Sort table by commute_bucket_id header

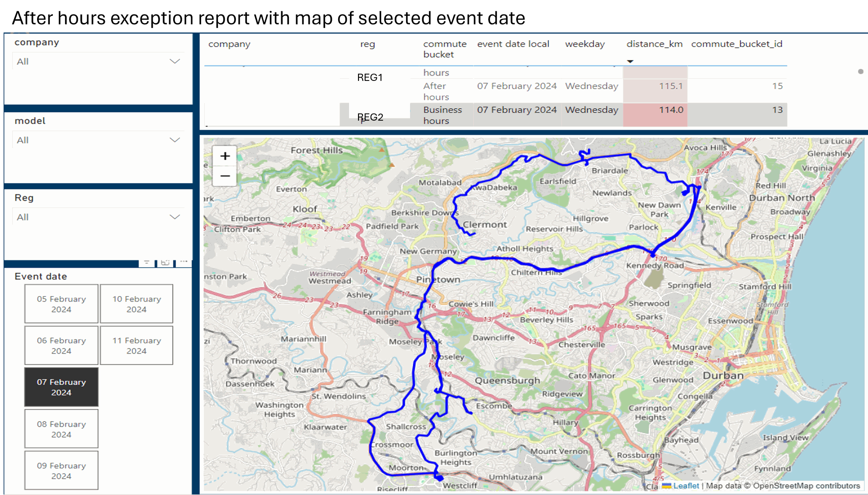click(736, 44)
